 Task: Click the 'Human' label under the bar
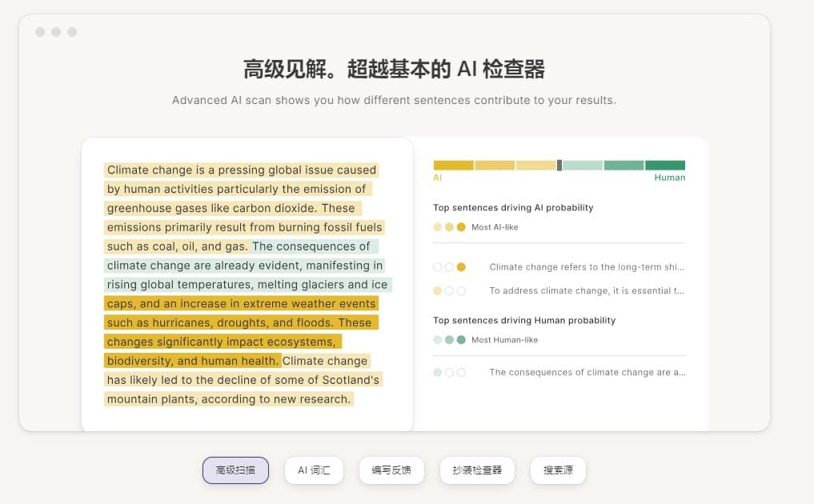669,178
